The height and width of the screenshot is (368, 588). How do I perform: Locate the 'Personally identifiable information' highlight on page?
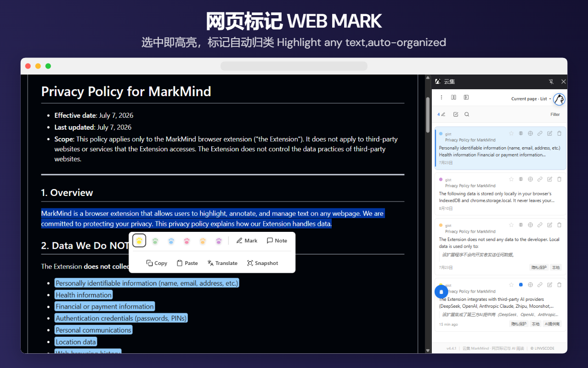point(531,133)
